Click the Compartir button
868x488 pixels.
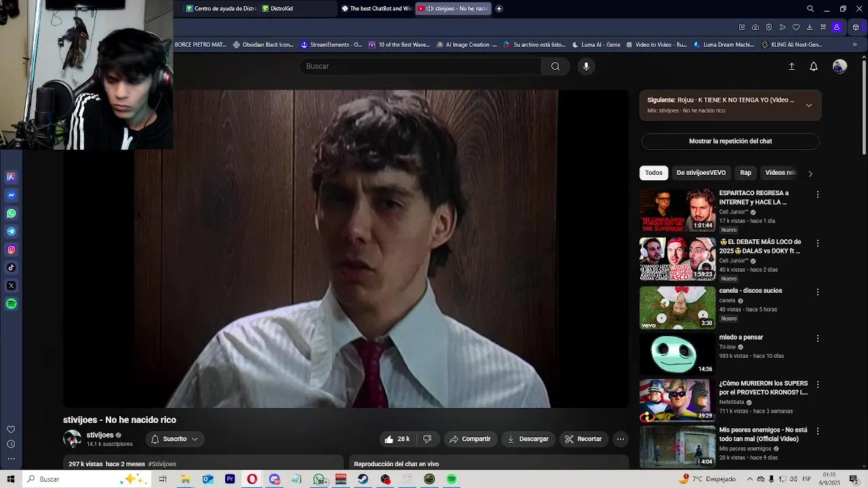[x=470, y=439]
